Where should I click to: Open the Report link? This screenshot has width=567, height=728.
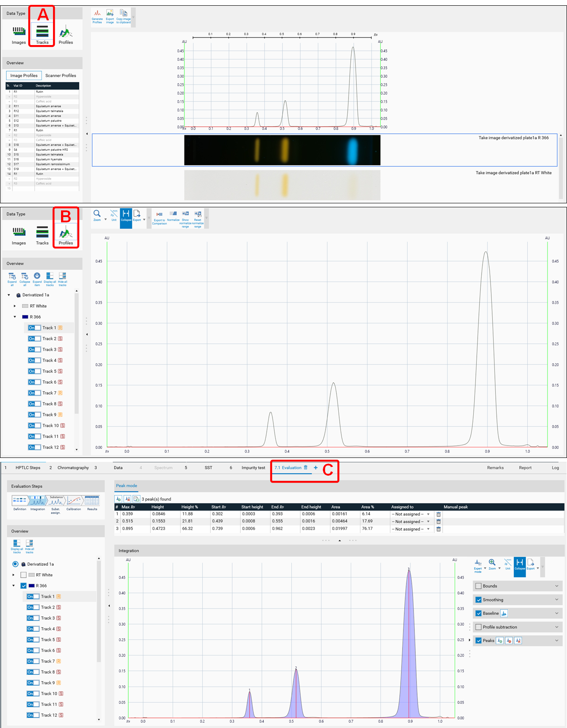coord(525,468)
